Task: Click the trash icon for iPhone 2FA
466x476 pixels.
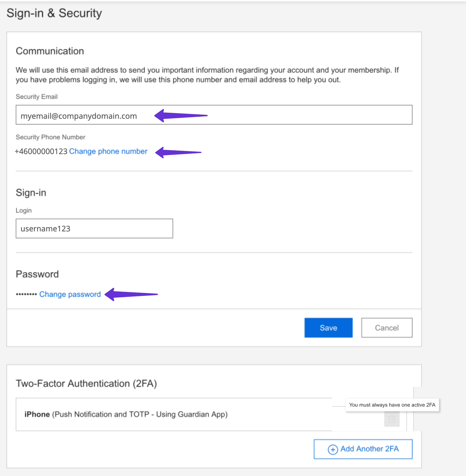Action: point(392,419)
